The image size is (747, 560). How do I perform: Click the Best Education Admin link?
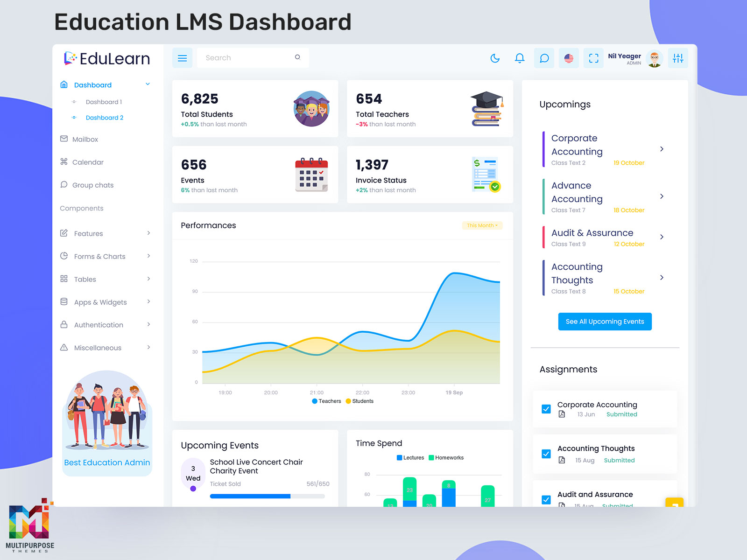point(107,462)
